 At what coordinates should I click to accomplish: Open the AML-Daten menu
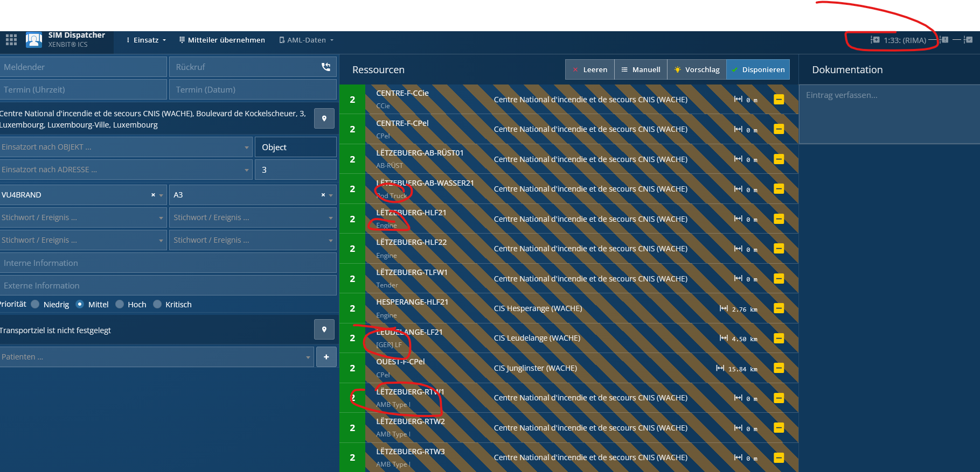(307, 40)
